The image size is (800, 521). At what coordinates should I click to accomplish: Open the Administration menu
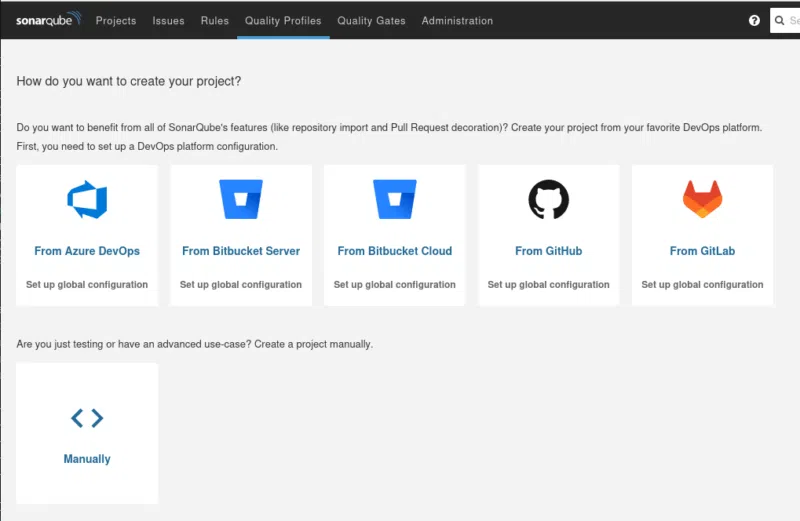[457, 21]
